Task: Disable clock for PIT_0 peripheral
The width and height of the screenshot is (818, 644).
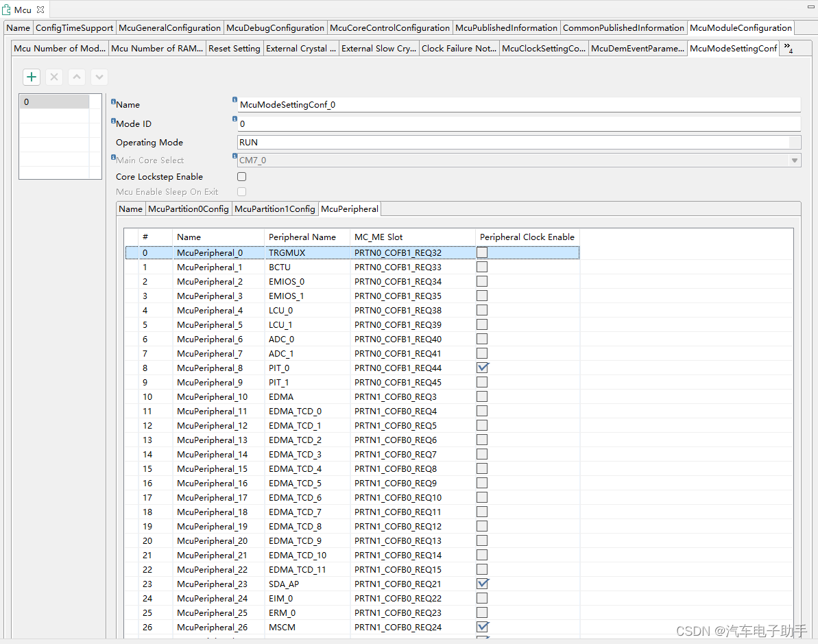Action: 482,368
